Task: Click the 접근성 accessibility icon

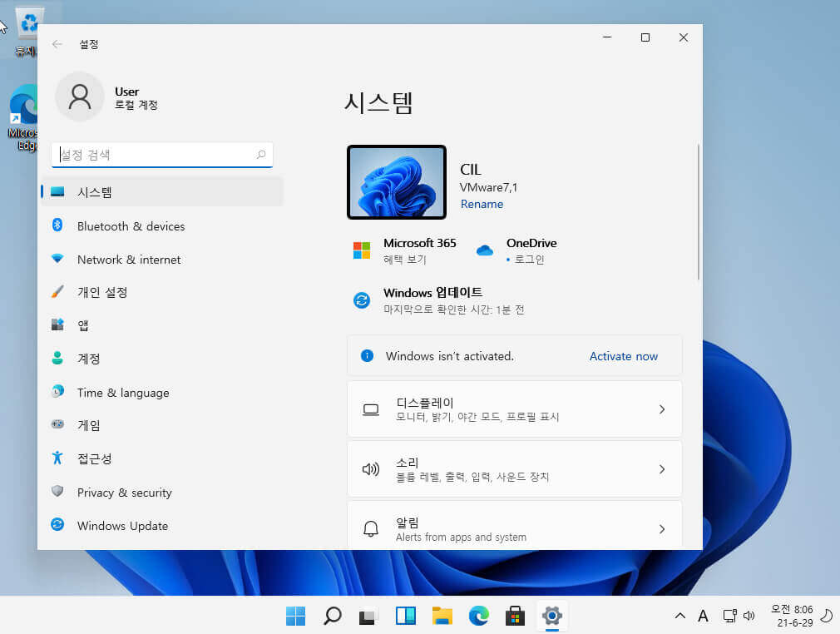Action: (x=57, y=458)
